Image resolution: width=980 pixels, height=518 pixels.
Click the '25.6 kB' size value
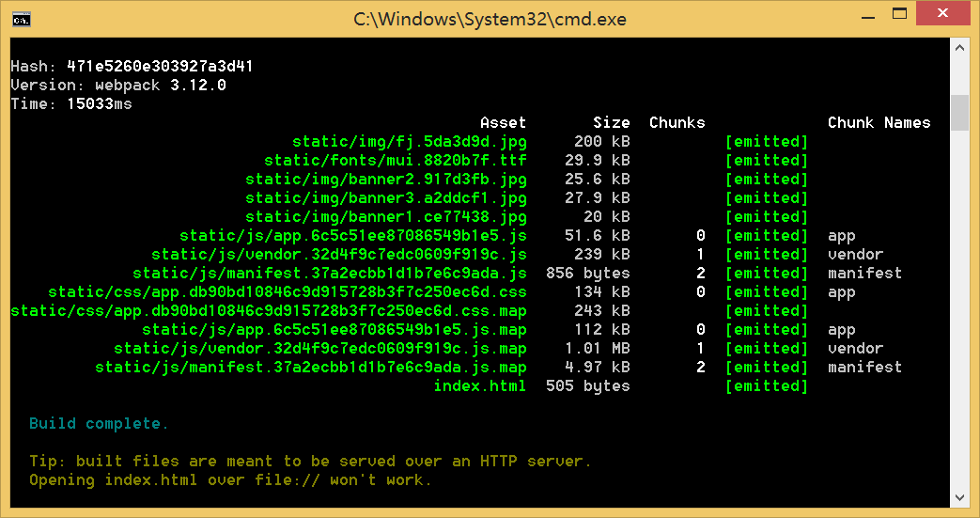(597, 179)
